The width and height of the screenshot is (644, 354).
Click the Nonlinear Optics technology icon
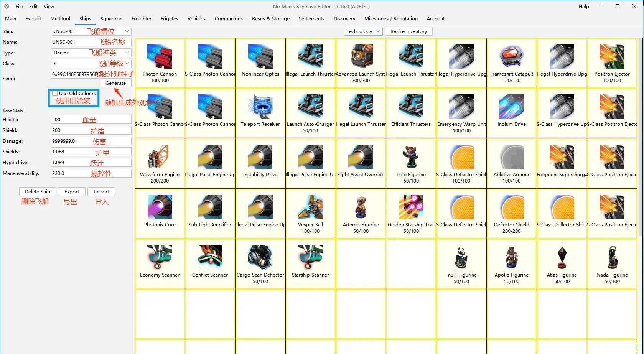tap(260, 56)
